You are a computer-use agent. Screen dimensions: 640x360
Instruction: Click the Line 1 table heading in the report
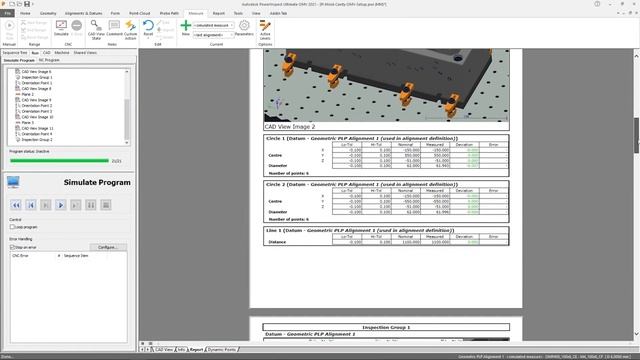click(360, 231)
